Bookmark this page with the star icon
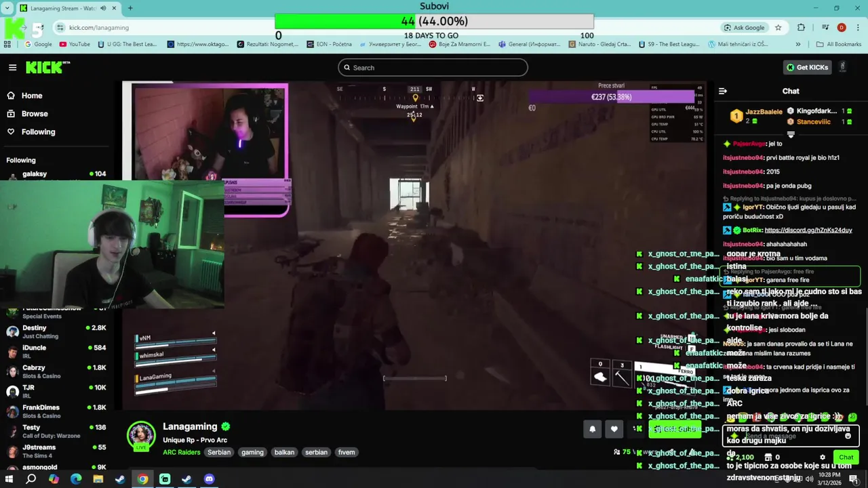Viewport: 868px width, 488px height. [x=778, y=28]
